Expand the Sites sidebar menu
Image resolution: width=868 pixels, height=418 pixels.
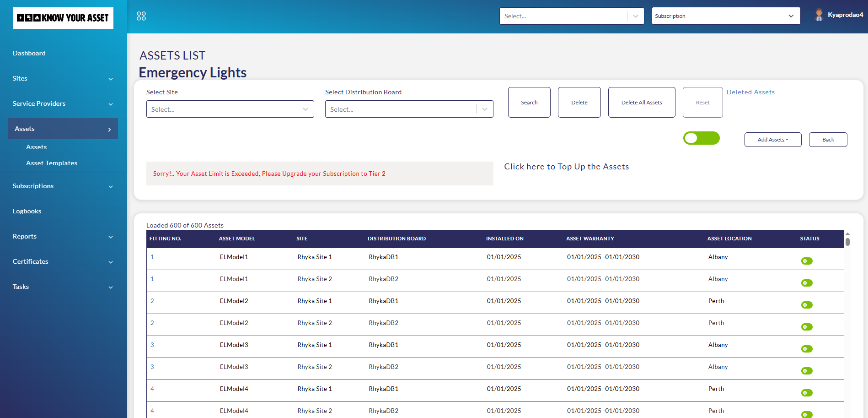pyautogui.click(x=63, y=79)
